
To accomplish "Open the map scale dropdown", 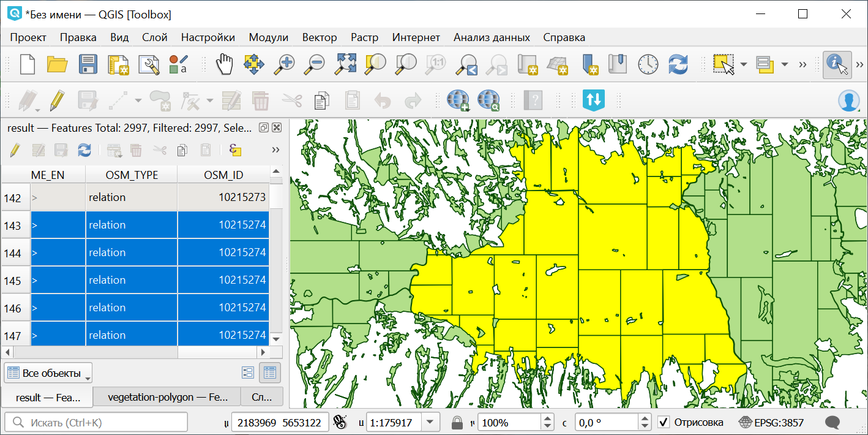I will click(x=432, y=422).
